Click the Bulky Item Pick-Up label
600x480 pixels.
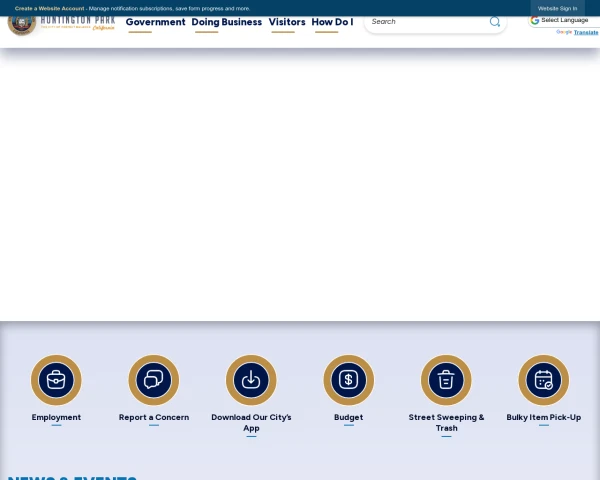click(x=544, y=417)
